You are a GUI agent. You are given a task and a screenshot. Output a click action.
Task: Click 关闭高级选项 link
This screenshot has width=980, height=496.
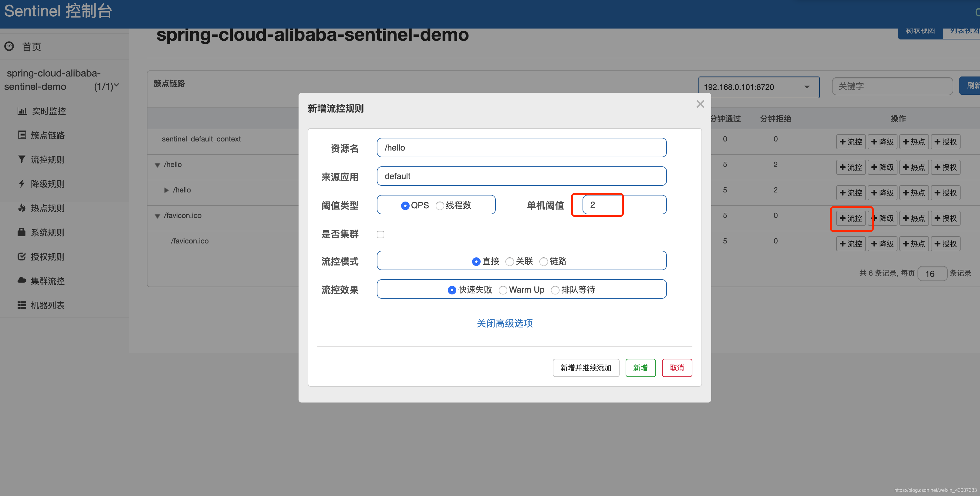coord(505,323)
